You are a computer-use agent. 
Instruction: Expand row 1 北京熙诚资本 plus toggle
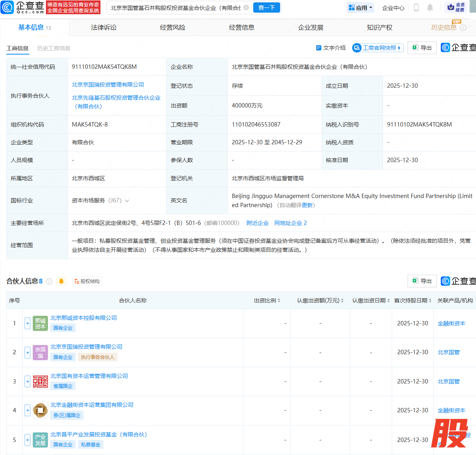(27, 323)
